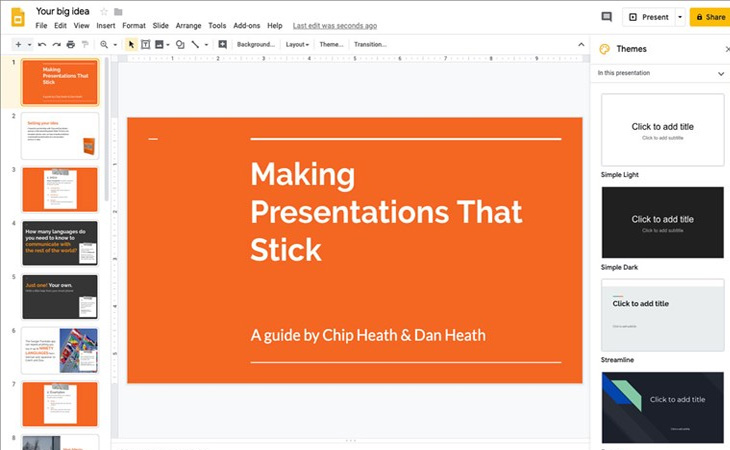The image size is (730, 450).
Task: Click the Background button
Action: [x=256, y=45]
